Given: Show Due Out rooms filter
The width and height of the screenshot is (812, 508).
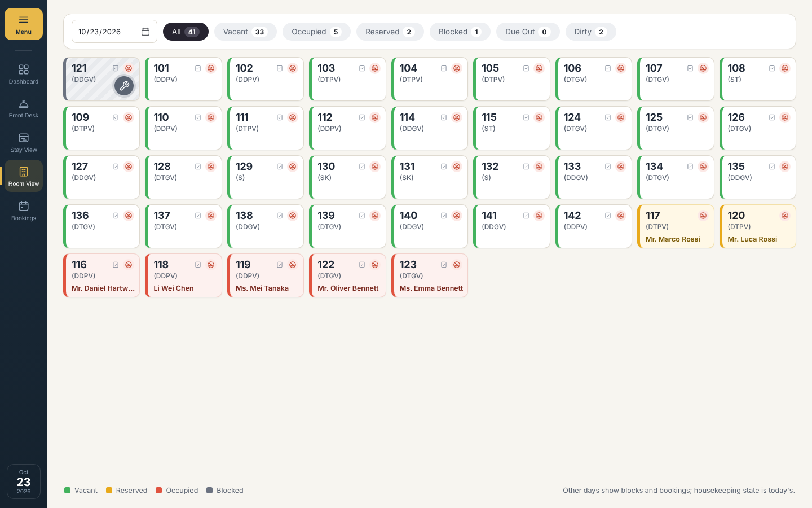Looking at the screenshot, I should (x=528, y=32).
